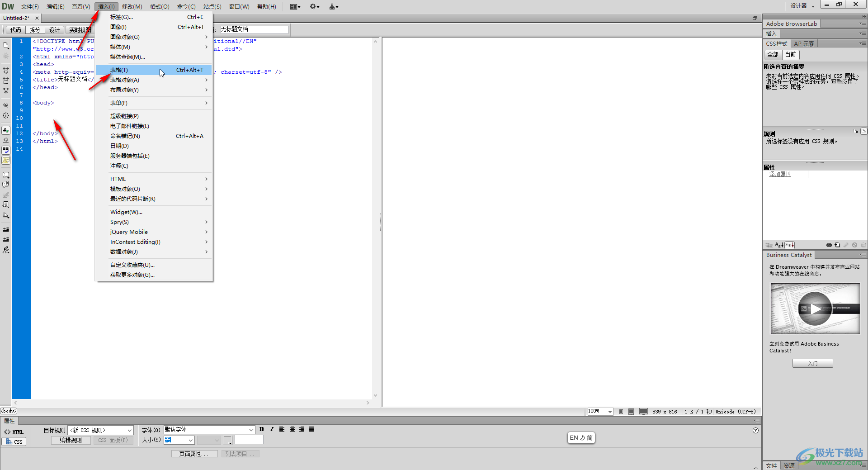
Task: Indent Code icon in coding toolbar
Action: click(6, 229)
